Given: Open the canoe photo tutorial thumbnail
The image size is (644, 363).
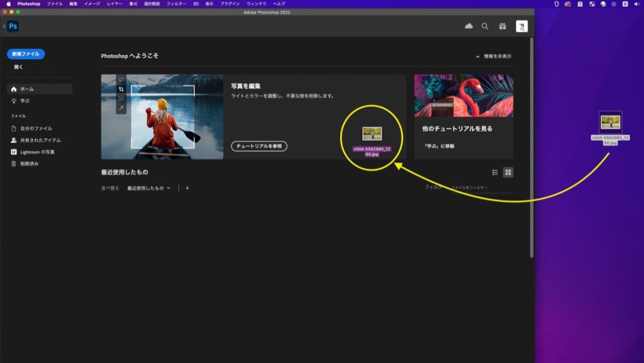Looking at the screenshot, I should click(162, 116).
